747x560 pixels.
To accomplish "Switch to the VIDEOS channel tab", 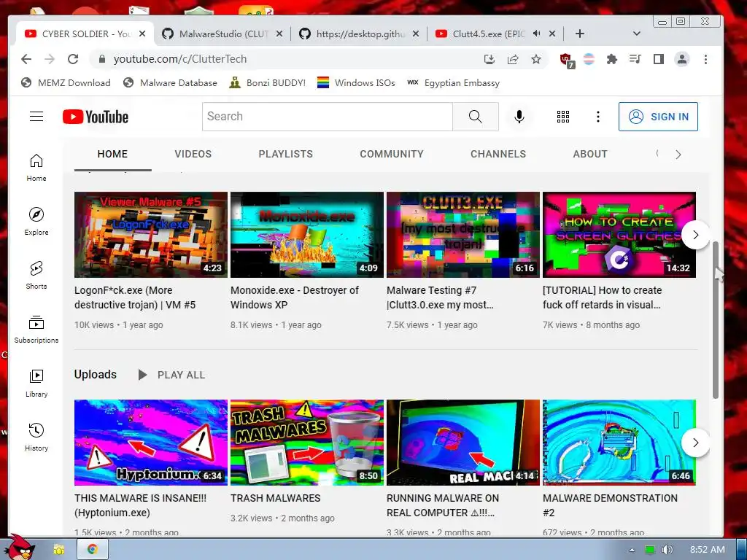I will (x=193, y=155).
